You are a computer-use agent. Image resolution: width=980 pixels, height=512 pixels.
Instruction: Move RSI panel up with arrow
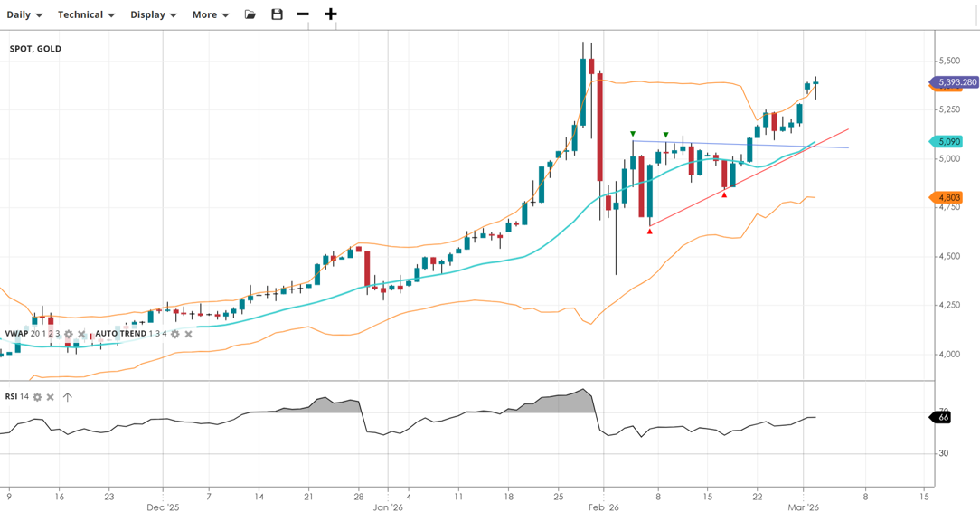pyautogui.click(x=68, y=397)
